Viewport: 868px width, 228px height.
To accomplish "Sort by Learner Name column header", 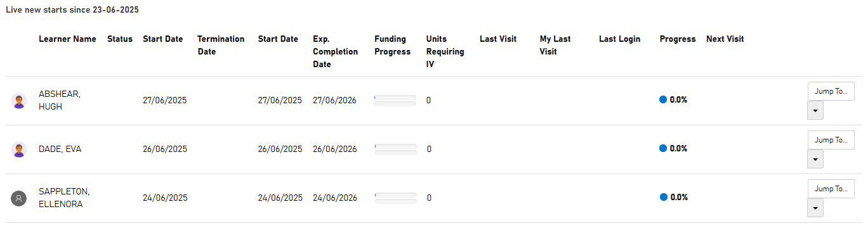I will click(67, 39).
